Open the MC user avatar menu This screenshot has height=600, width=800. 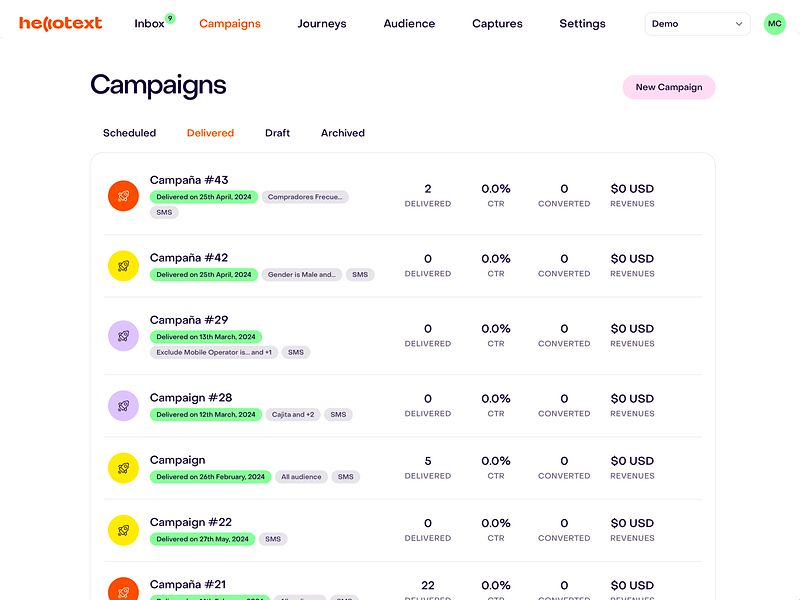(774, 23)
